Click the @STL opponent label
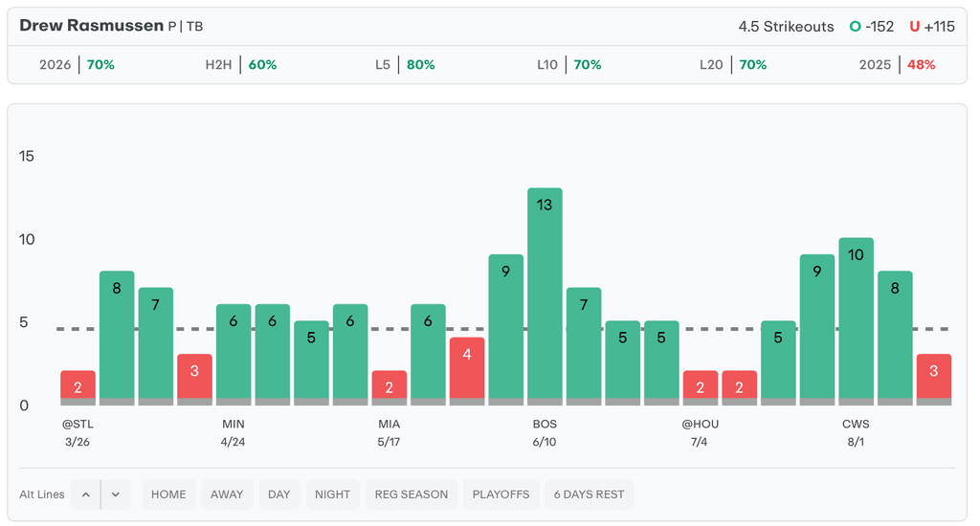980x526 pixels. click(78, 424)
